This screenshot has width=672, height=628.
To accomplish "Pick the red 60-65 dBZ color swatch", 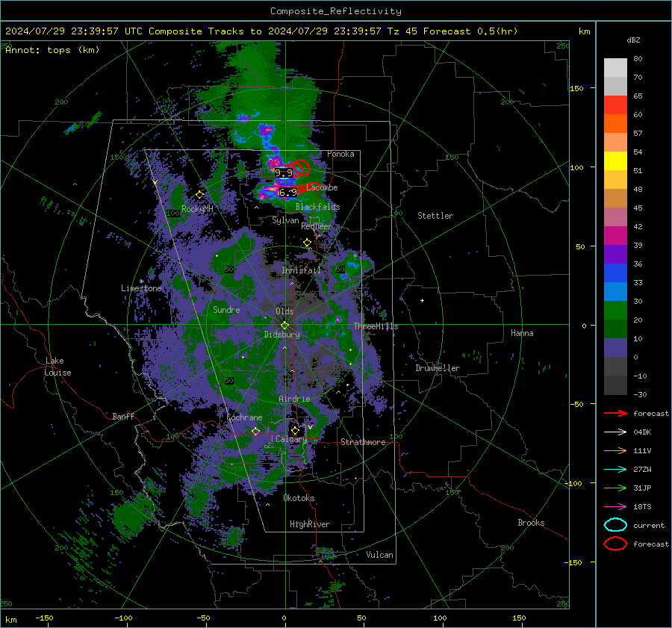I will tap(615, 105).
